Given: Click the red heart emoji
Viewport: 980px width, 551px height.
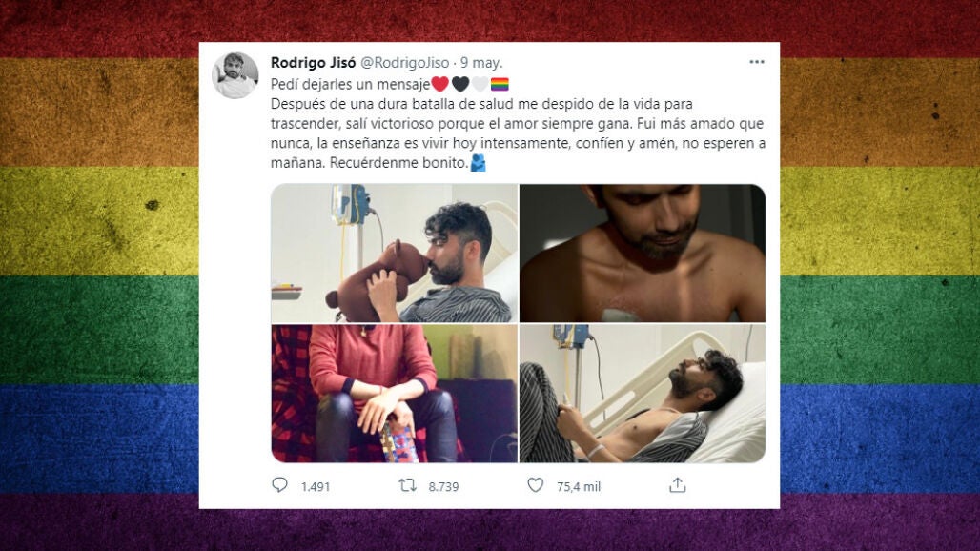Looking at the screenshot, I should pyautogui.click(x=440, y=84).
